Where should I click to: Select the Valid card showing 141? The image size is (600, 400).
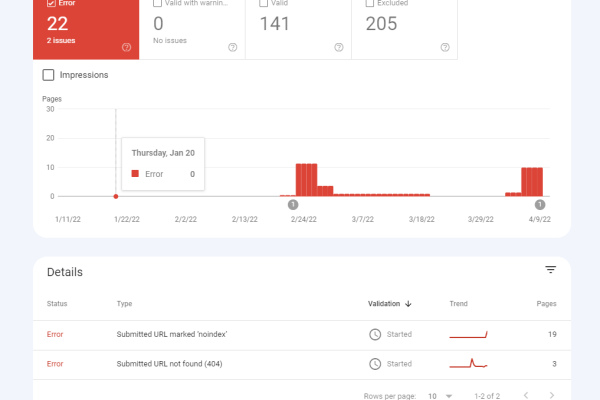pyautogui.click(x=298, y=29)
